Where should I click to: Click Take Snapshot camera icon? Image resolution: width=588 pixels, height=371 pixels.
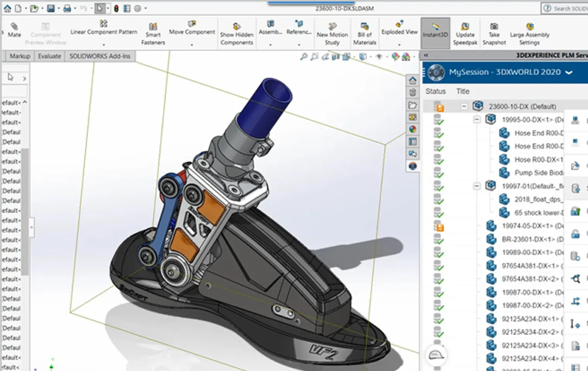click(x=494, y=26)
